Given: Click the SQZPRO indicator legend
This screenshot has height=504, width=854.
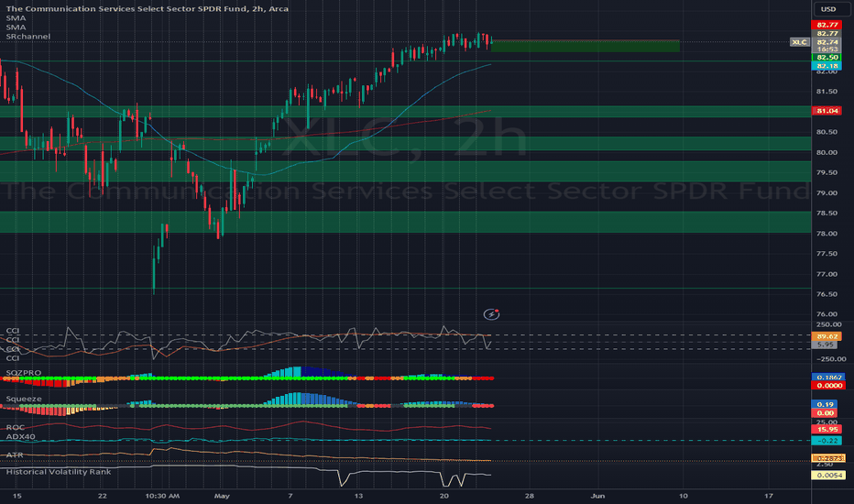Looking at the screenshot, I should pos(24,373).
